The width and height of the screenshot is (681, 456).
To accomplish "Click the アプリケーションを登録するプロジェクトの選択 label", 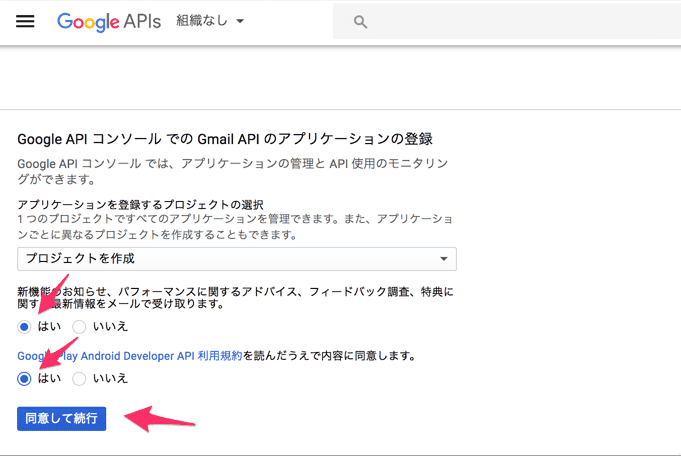I will (140, 205).
